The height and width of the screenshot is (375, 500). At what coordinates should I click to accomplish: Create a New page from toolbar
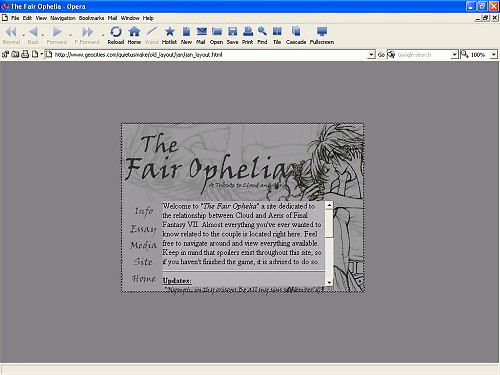coord(186,32)
